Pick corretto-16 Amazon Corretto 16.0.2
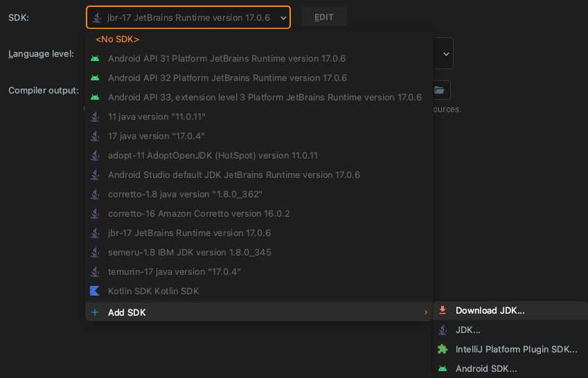588x378 pixels. pos(259,214)
